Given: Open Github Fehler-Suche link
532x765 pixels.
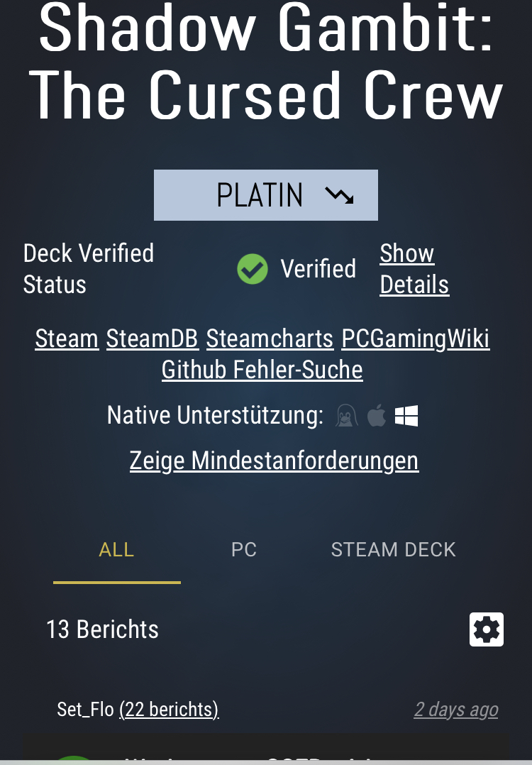Looking at the screenshot, I should (262, 370).
